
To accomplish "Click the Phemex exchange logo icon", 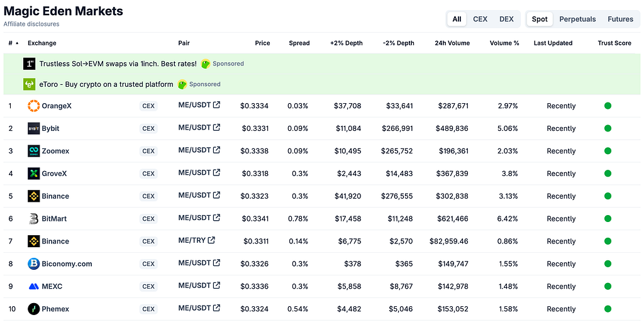I will [34, 309].
